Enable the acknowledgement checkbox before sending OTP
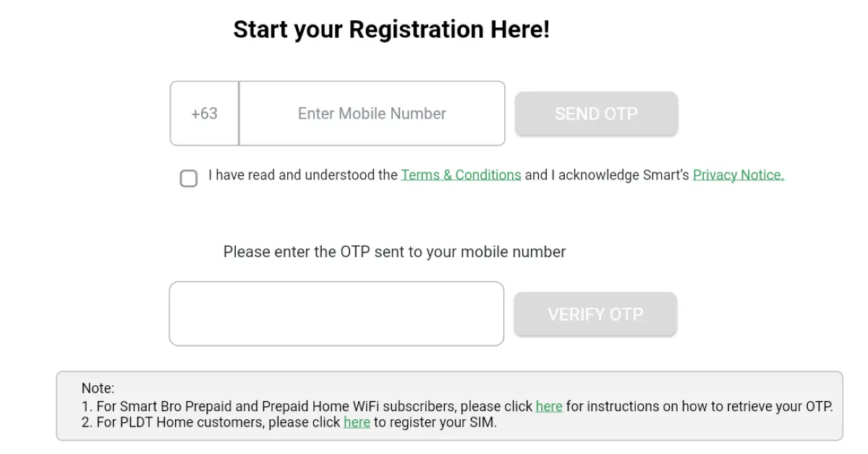 click(x=189, y=178)
